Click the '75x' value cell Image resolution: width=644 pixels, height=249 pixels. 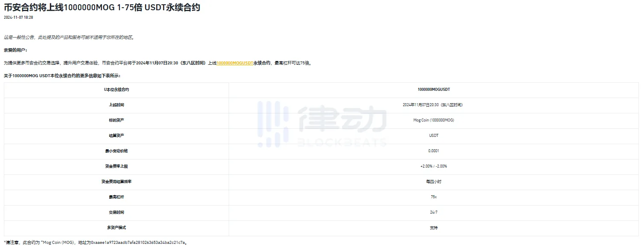tap(434, 197)
